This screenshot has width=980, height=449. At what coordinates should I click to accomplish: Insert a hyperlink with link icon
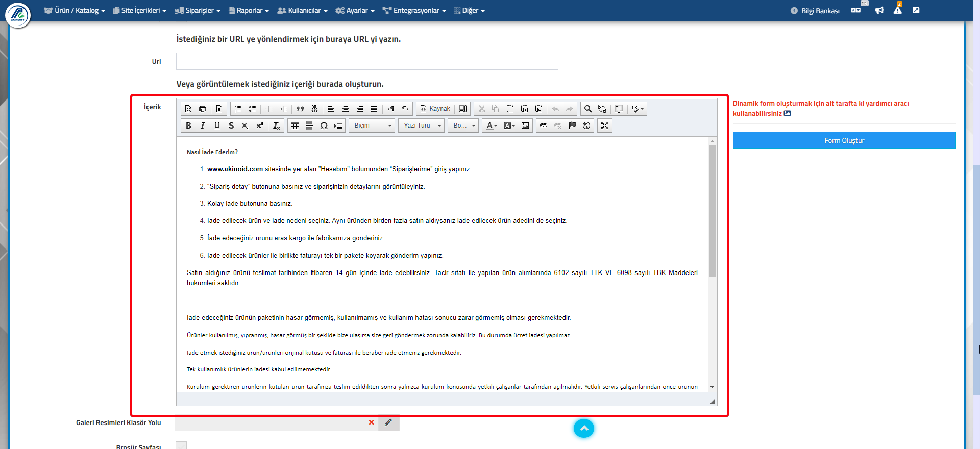(544, 126)
